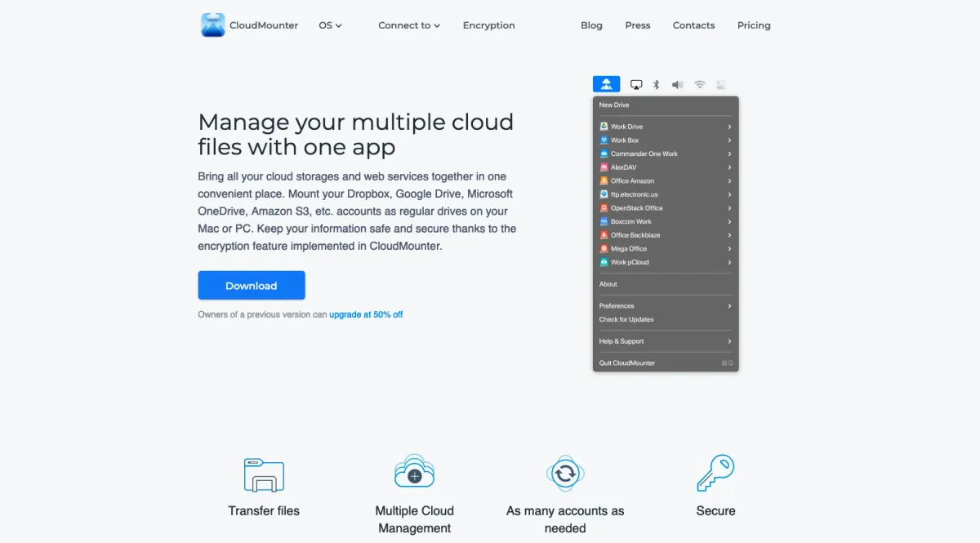This screenshot has width=980, height=543.
Task: Expand Help & Support submenu arrow
Action: point(729,341)
